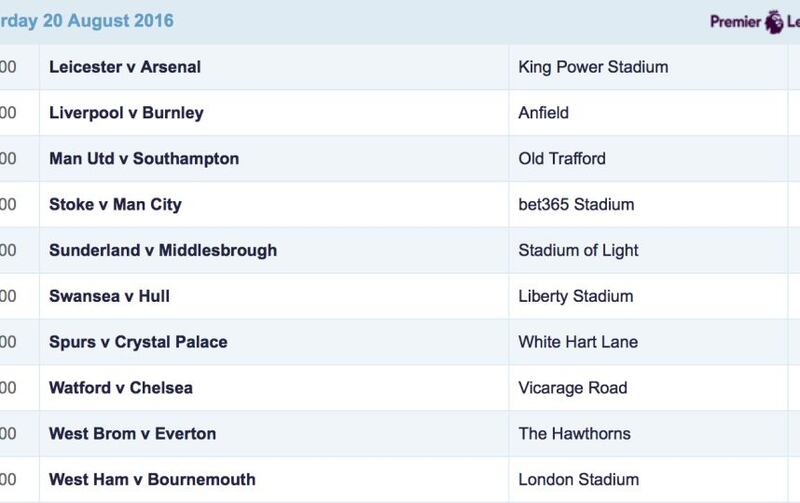This screenshot has height=503, width=800.
Task: Select the Stadium of Light venue
Action: pyautogui.click(x=579, y=250)
